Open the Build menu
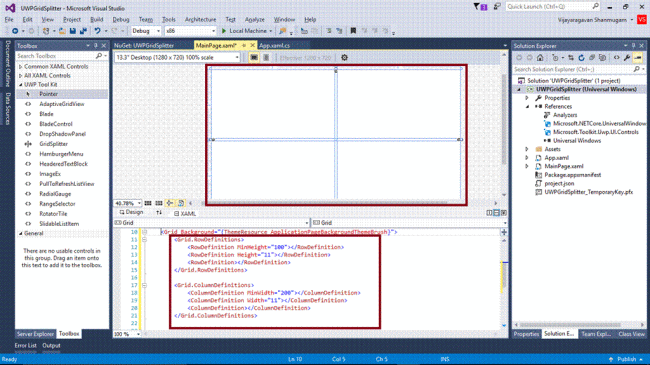 [97, 19]
